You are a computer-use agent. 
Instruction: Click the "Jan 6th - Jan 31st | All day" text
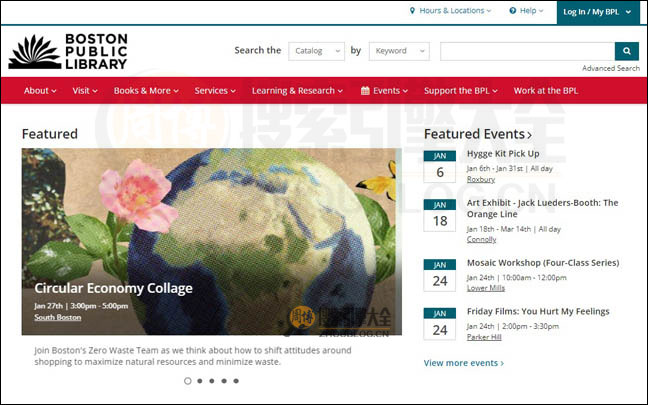[x=510, y=169]
